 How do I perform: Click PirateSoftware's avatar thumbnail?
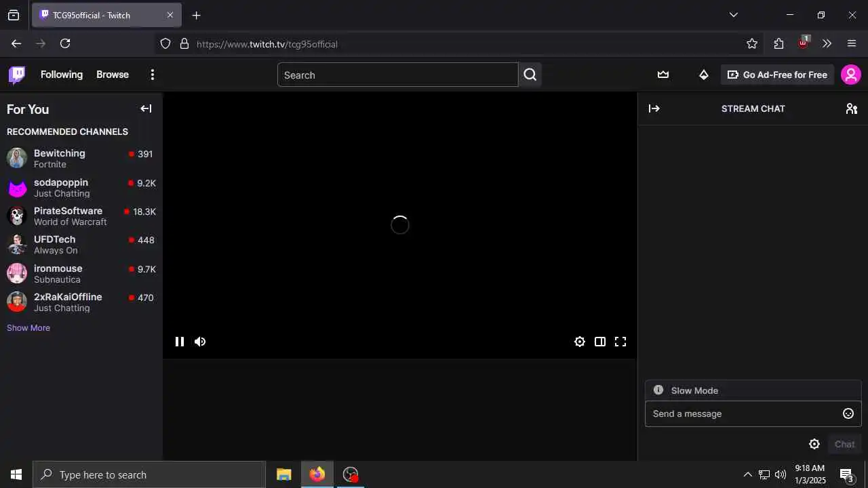(x=17, y=216)
